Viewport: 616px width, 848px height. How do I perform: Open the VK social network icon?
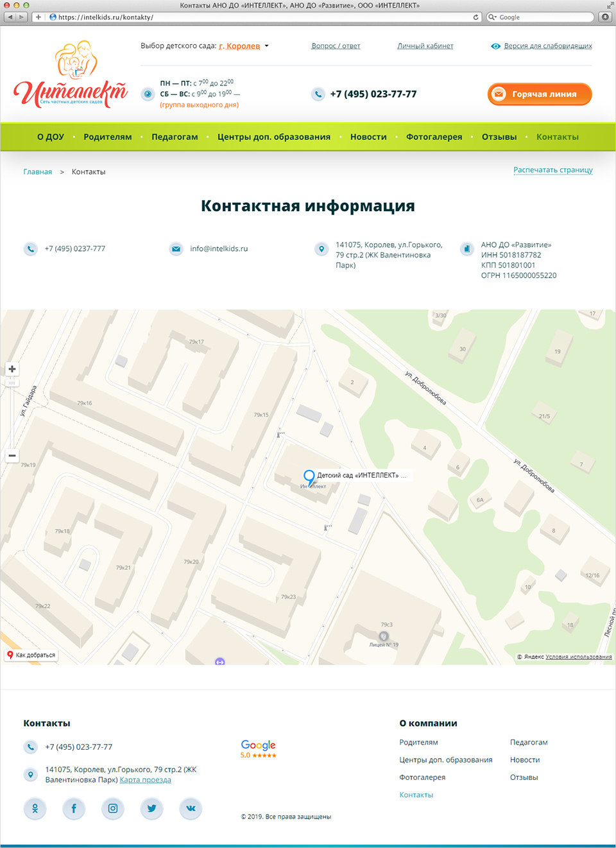pyautogui.click(x=191, y=808)
